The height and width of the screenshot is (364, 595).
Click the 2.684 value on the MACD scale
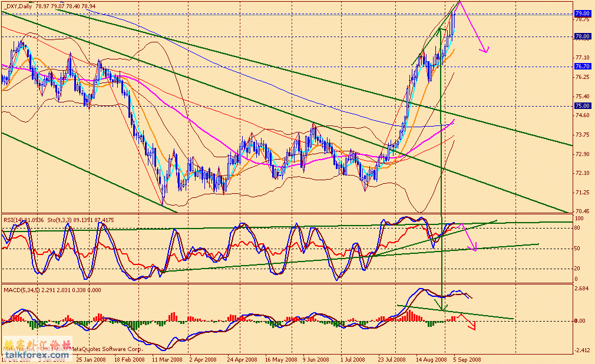click(582, 289)
